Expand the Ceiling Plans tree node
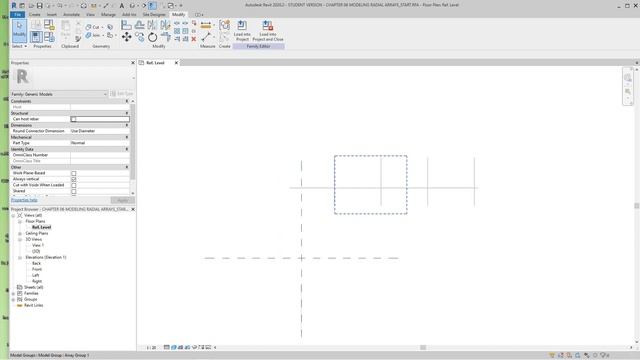 click(20, 233)
